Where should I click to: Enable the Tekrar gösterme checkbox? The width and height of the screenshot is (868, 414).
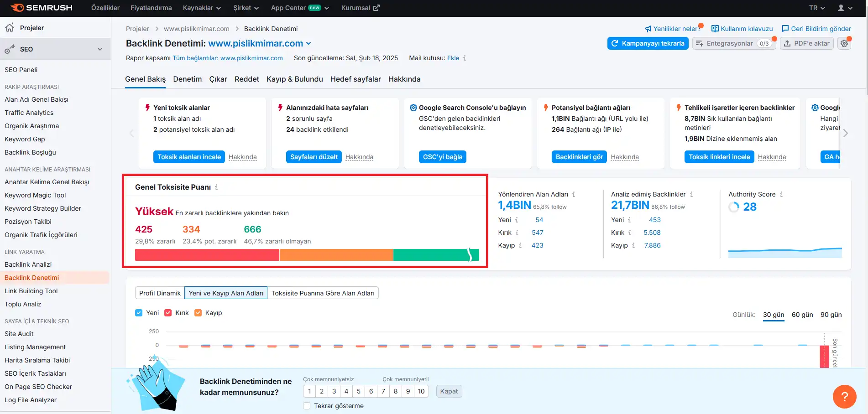307,406
